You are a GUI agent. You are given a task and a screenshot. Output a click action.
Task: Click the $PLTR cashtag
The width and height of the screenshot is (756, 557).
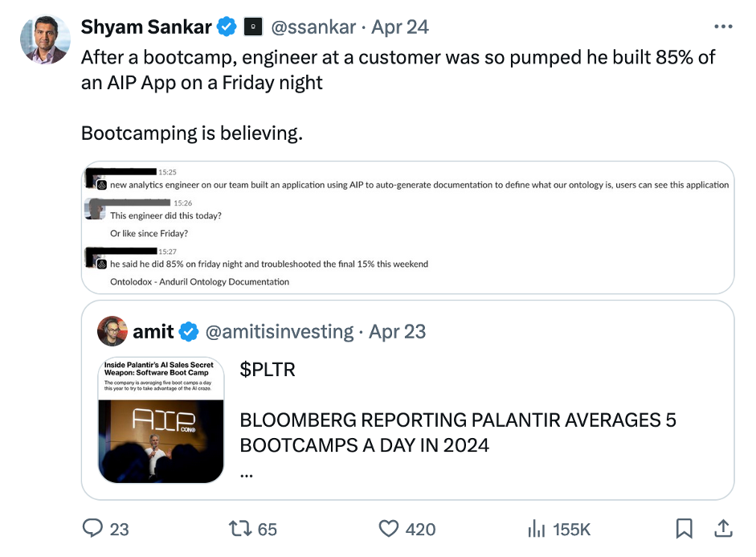tap(268, 370)
